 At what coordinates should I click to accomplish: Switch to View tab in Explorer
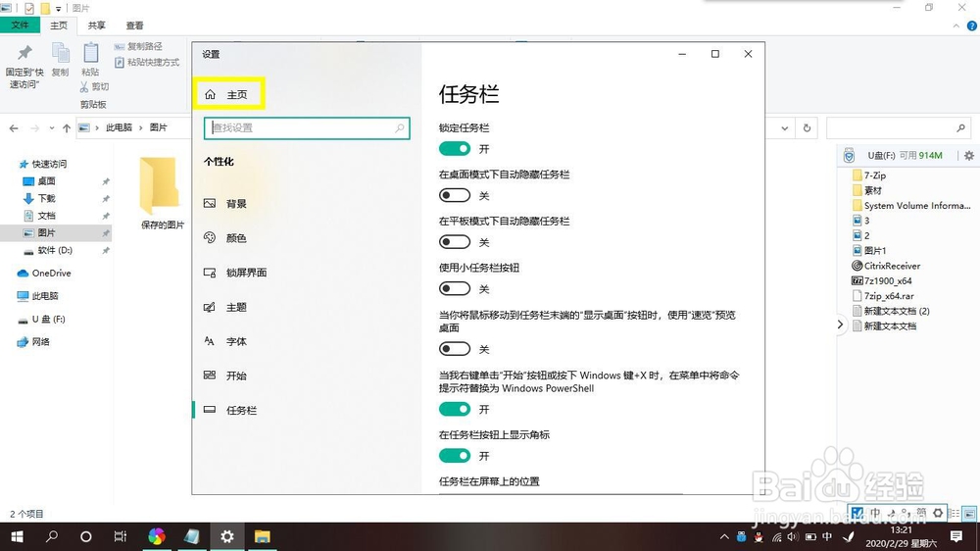pos(134,25)
